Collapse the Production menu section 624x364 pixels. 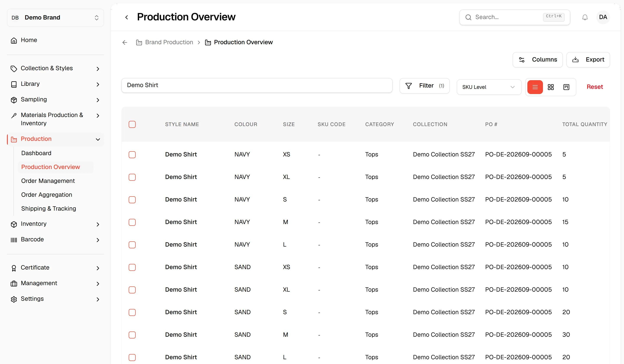coord(98,139)
